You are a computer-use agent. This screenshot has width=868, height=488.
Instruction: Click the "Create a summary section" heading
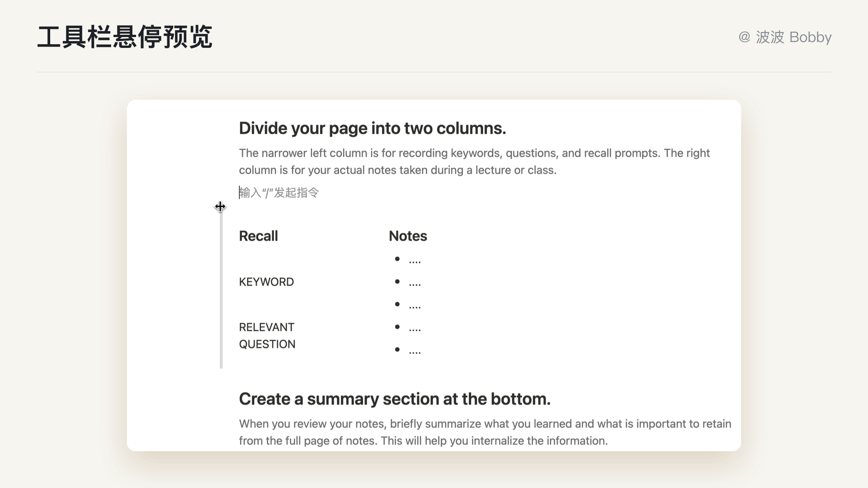[x=394, y=399]
